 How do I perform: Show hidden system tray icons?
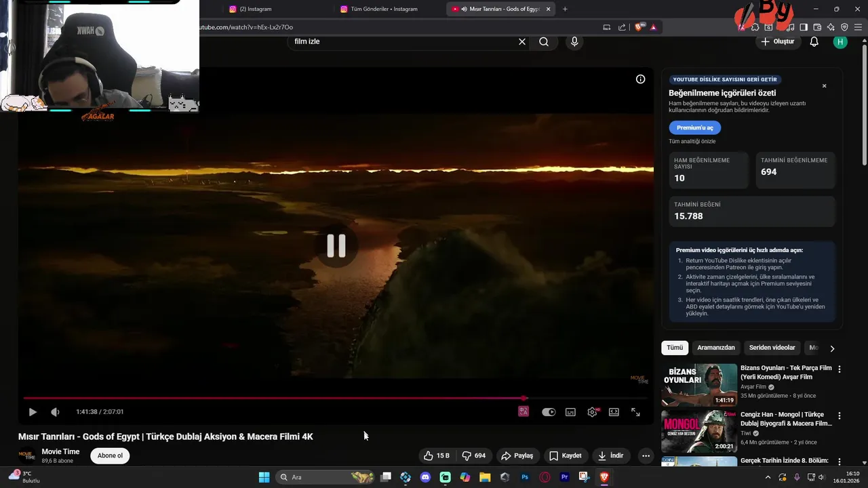[768, 477]
